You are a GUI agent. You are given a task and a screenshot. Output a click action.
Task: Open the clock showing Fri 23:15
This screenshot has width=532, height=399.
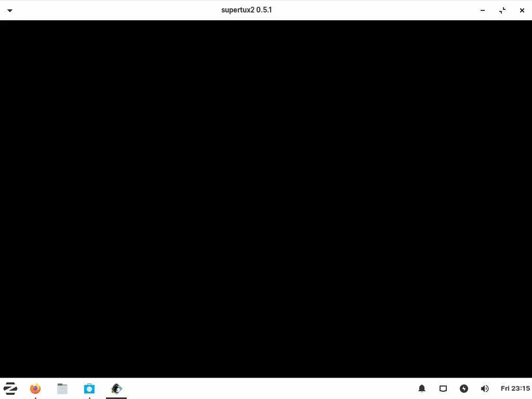[515, 389]
